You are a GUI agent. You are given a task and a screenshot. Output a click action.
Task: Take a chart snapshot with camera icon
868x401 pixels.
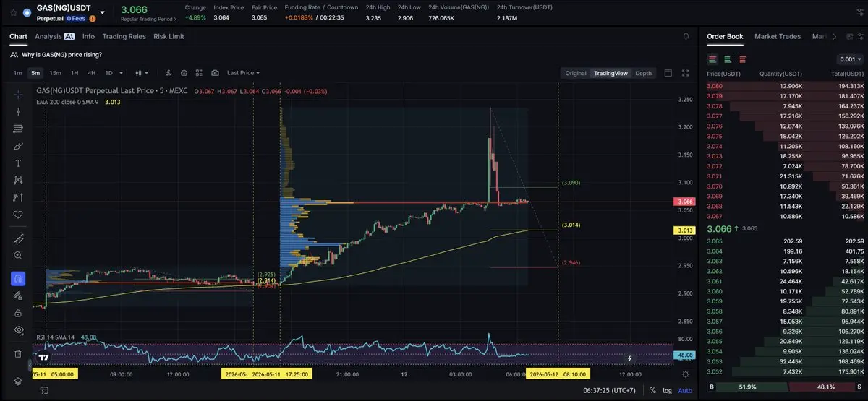click(215, 73)
